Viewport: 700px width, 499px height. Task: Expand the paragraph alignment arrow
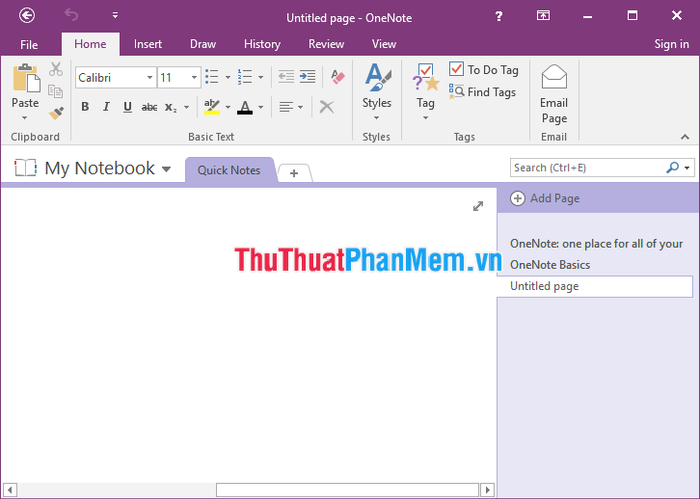300,107
